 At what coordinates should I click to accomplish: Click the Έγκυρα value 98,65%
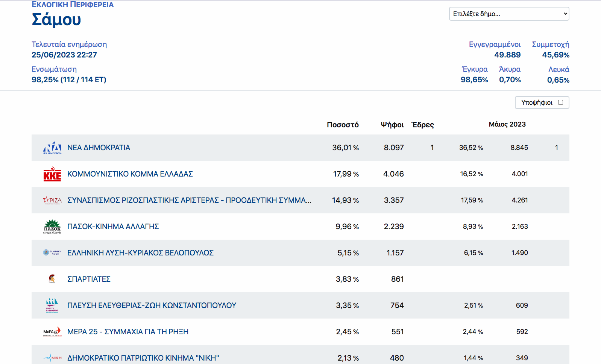pyautogui.click(x=474, y=80)
